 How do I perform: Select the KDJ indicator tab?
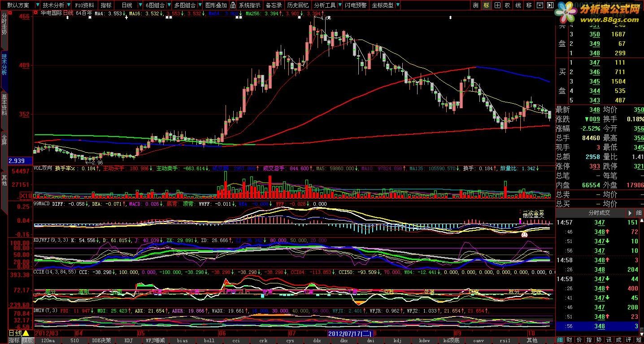(129, 340)
